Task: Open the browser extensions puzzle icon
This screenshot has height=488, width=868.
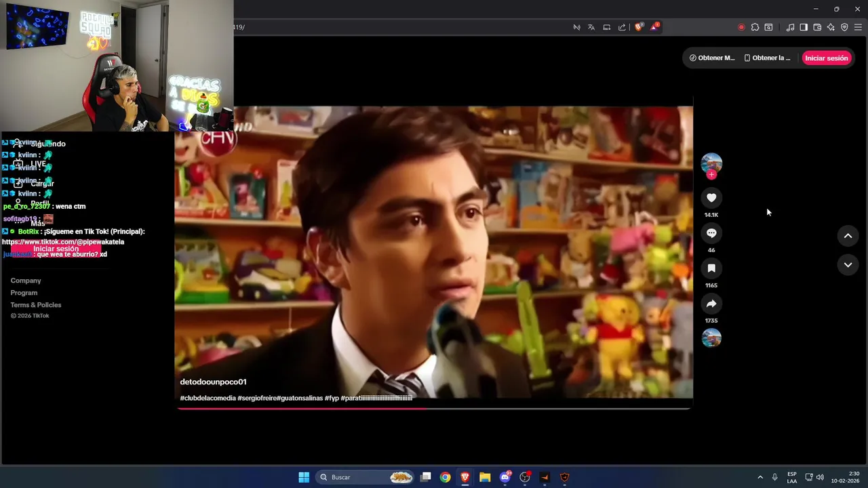Action: click(755, 27)
